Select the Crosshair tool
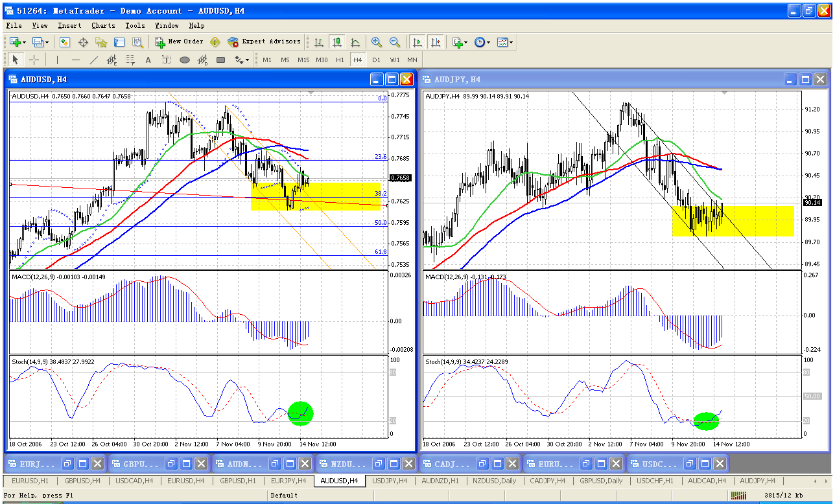Screen dimensions: 835x504 (x=34, y=60)
